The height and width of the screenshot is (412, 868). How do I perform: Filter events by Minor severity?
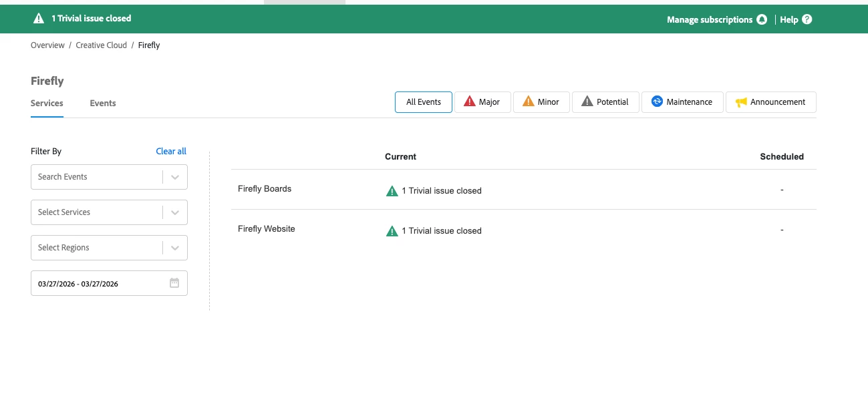tap(541, 102)
